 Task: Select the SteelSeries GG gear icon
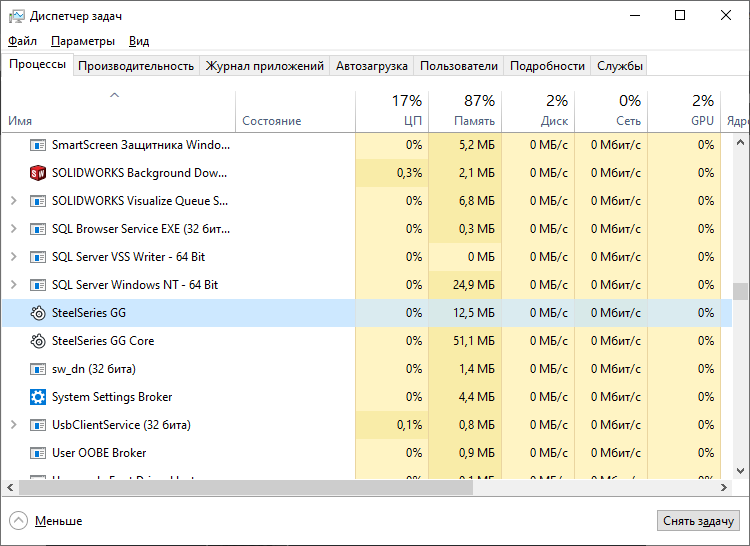pyautogui.click(x=38, y=313)
